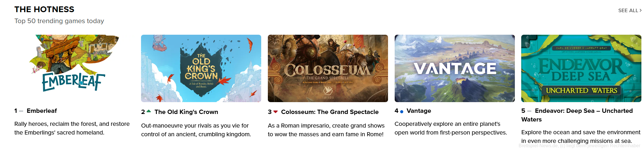
Task: Click the Vantage description text
Action: click(451, 128)
